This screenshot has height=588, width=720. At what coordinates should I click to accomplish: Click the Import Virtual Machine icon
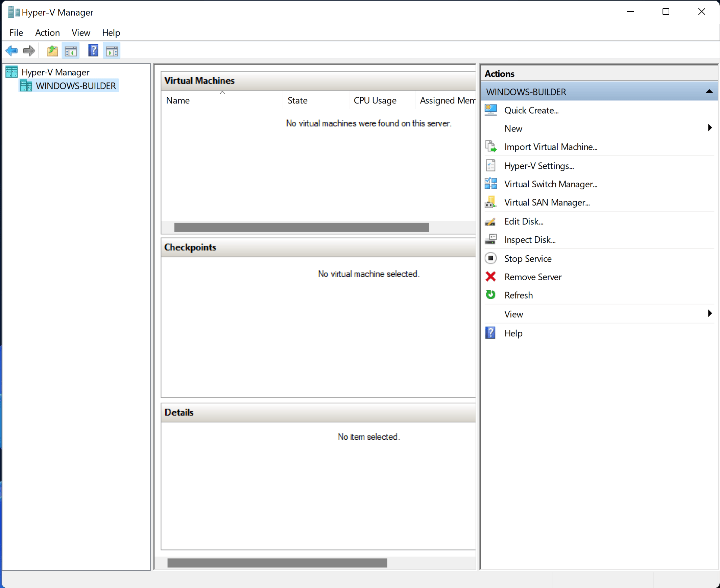[x=491, y=146]
